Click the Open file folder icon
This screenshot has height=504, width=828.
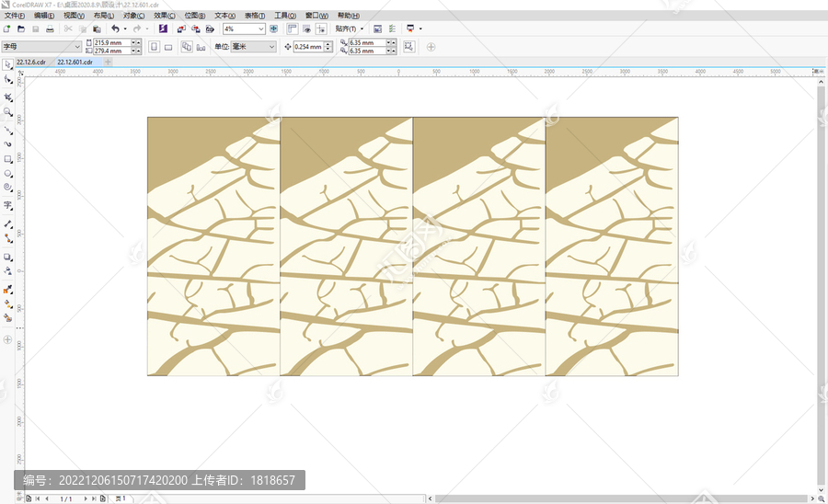(21, 29)
